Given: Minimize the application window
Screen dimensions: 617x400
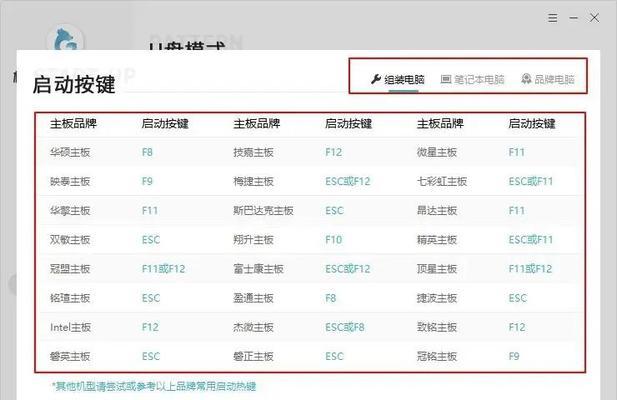Looking at the screenshot, I should [574, 18].
